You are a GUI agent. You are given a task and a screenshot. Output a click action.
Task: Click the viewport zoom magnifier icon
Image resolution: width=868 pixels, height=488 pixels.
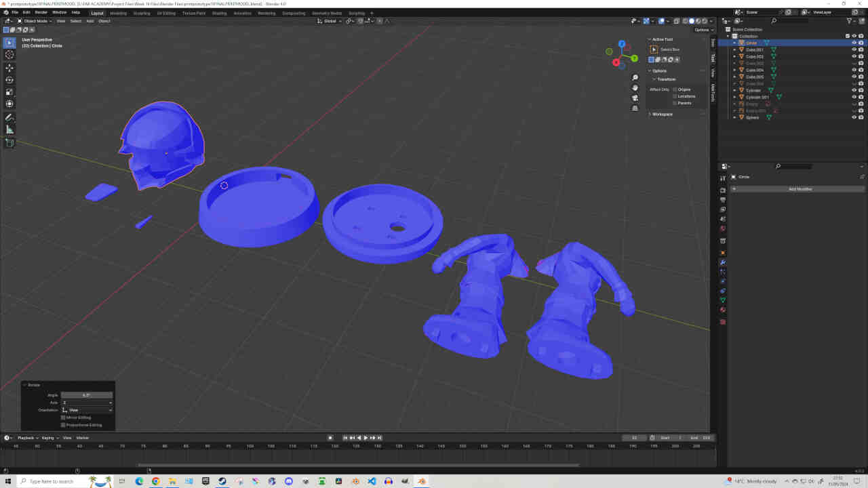pos(635,78)
